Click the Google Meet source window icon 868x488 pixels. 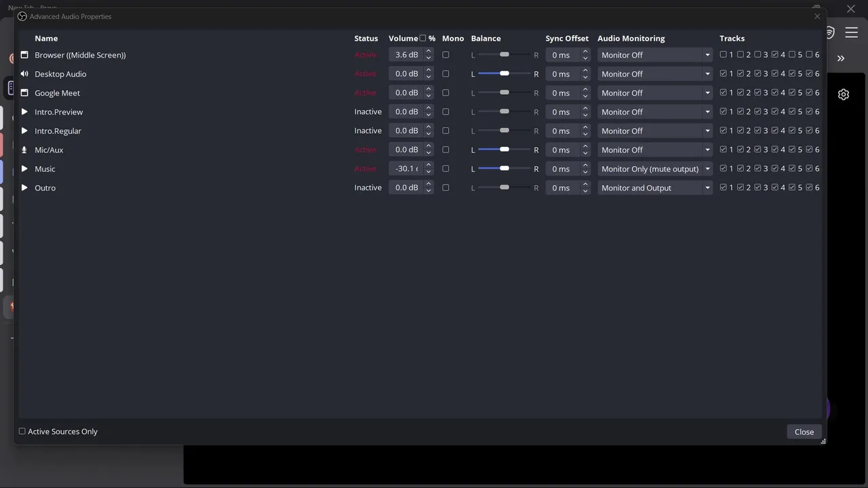coord(24,93)
